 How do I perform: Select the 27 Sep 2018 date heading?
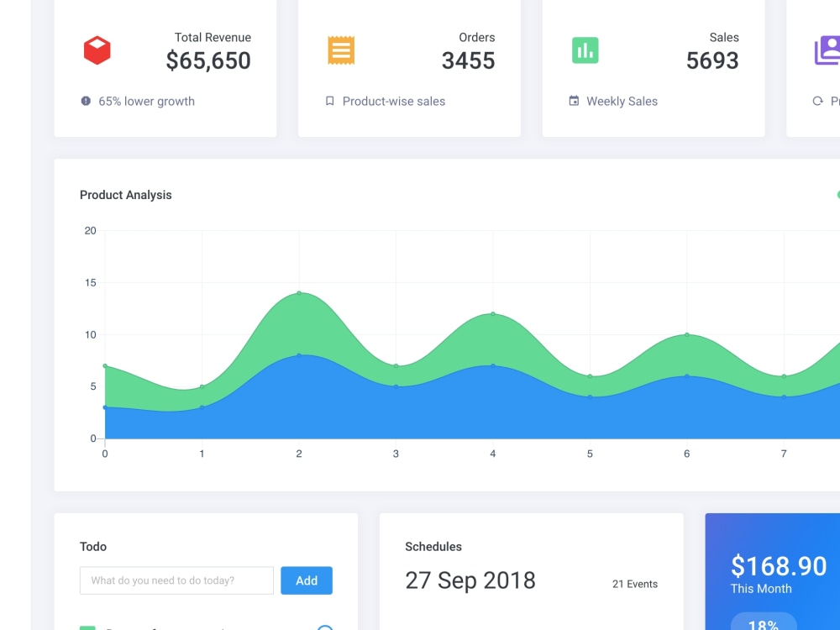click(x=470, y=580)
